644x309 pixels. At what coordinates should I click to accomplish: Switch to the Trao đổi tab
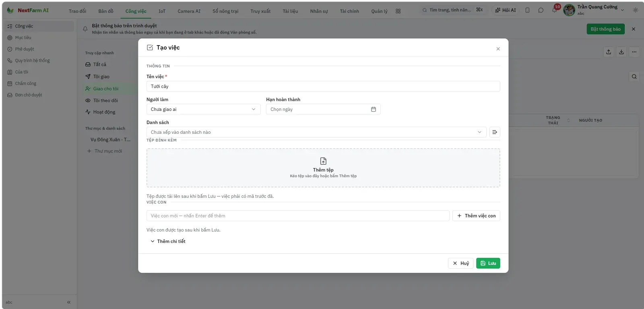[x=77, y=11]
